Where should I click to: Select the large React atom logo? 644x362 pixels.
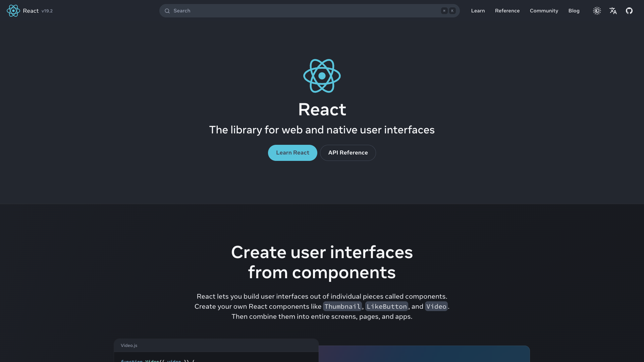[x=322, y=76]
